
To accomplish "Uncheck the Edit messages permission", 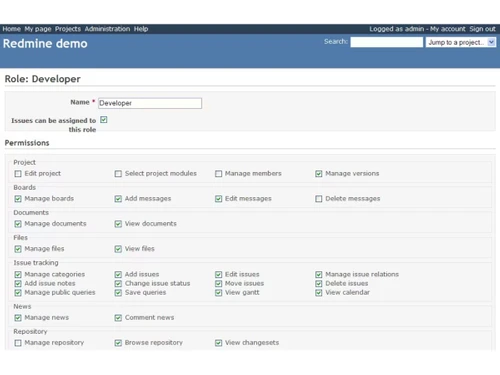I will [219, 199].
